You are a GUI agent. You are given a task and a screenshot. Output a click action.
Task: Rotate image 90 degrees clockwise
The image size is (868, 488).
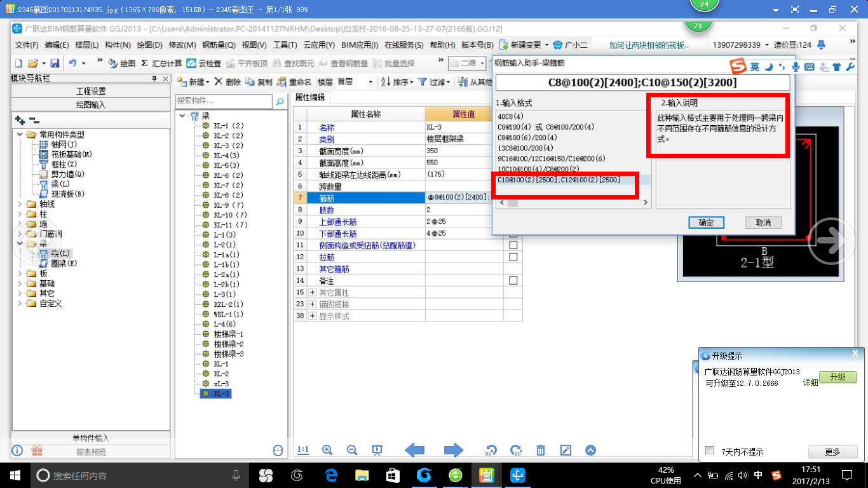point(516,451)
